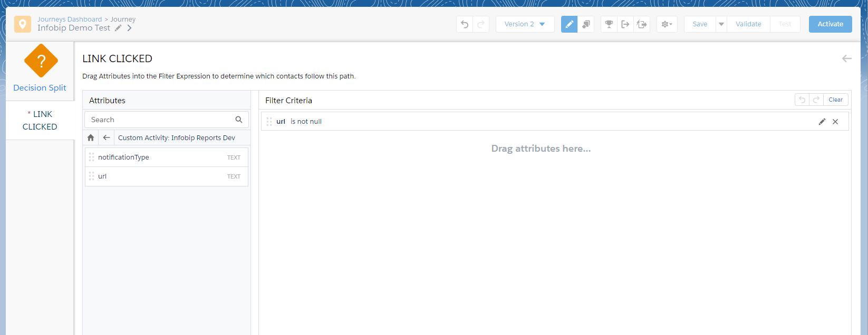Clear the filter criteria

click(x=835, y=100)
